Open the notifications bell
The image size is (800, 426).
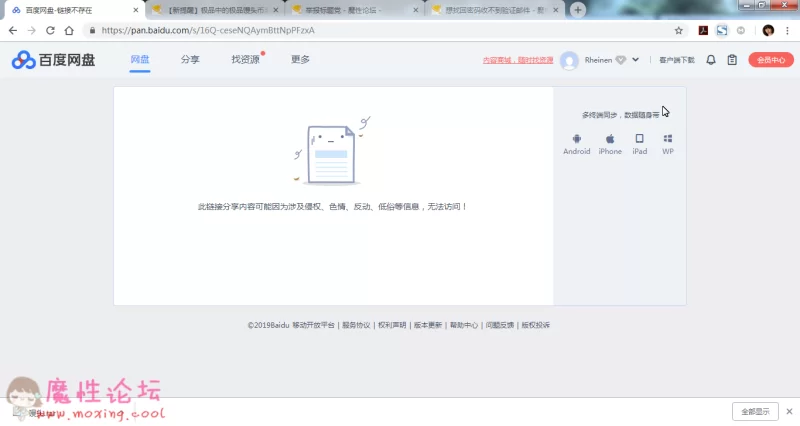[x=711, y=60]
